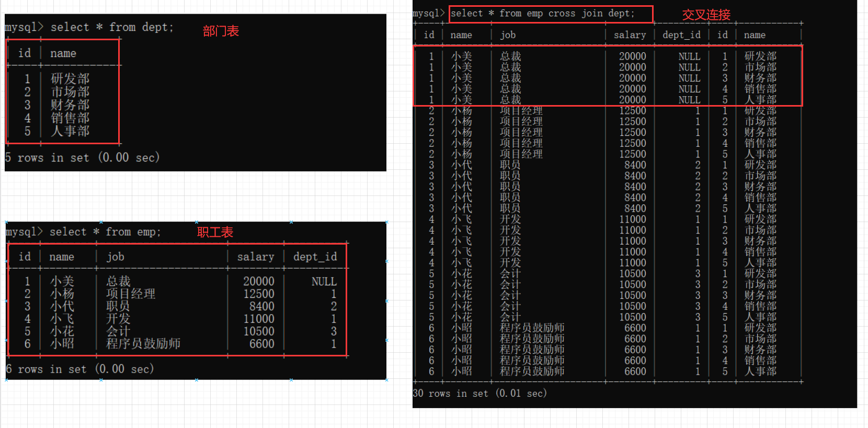Click the 'dept_id' header in the cross join result
The image size is (868, 428).
(x=681, y=35)
